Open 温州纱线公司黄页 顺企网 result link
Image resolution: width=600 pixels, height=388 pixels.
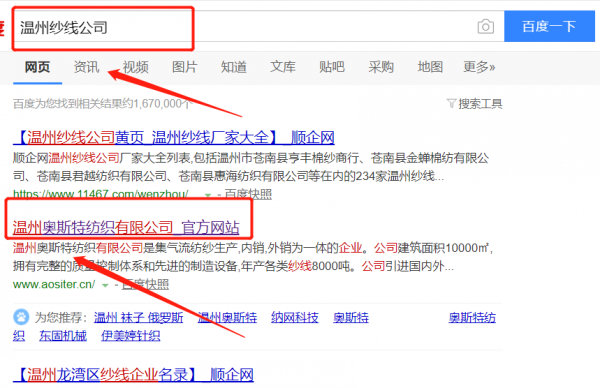[x=174, y=137]
